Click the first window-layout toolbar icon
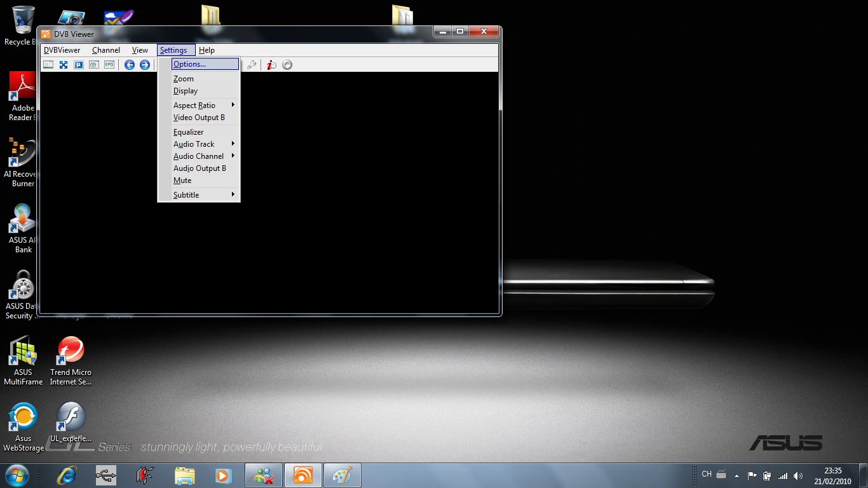 (48, 65)
